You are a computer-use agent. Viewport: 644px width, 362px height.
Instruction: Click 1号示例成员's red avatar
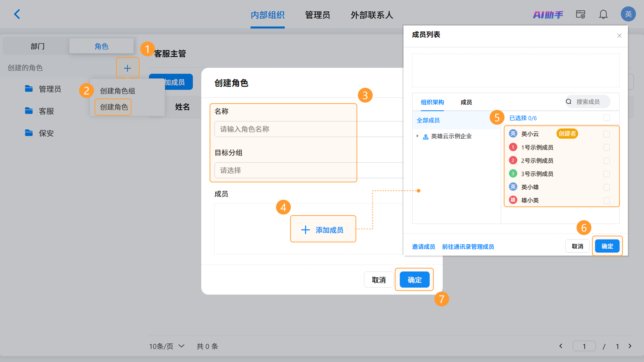pos(513,147)
